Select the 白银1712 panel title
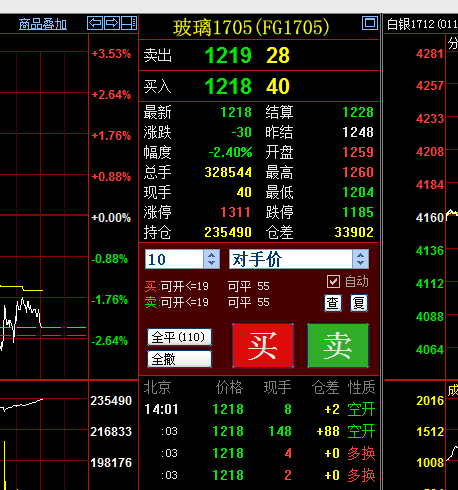 tap(422, 24)
